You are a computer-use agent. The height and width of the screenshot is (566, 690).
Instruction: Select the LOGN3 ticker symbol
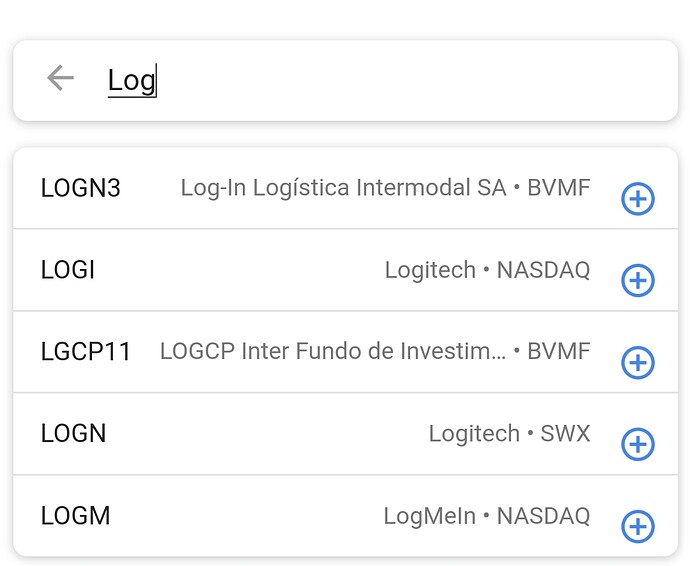point(81,188)
